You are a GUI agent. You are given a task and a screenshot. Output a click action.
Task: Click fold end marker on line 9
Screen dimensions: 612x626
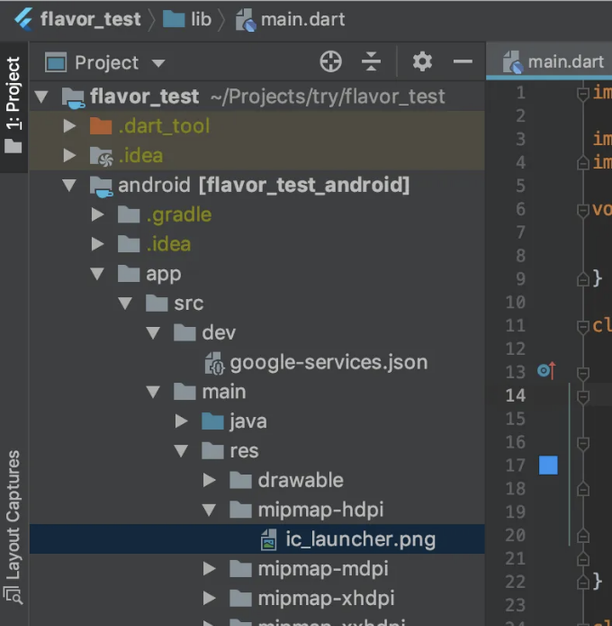point(583,279)
